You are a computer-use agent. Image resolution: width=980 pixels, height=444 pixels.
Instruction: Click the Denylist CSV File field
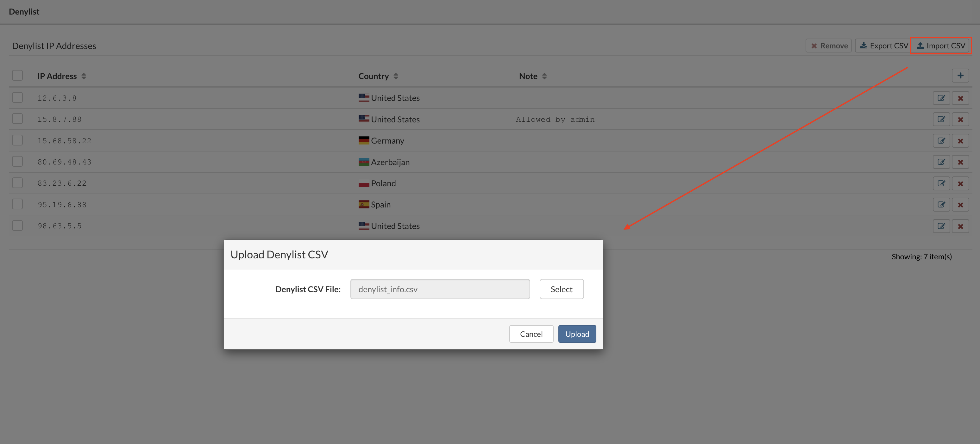tap(440, 289)
